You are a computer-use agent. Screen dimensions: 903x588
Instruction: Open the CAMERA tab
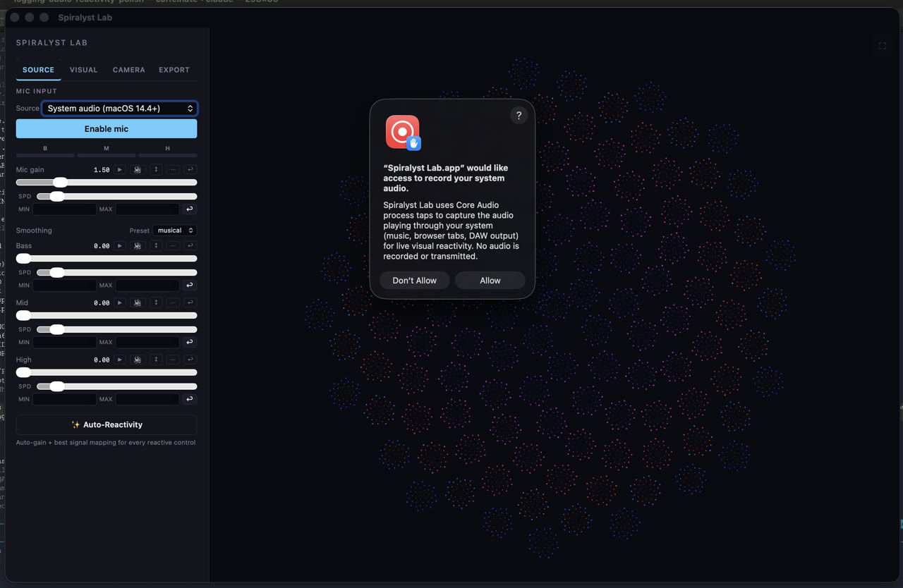pos(128,70)
